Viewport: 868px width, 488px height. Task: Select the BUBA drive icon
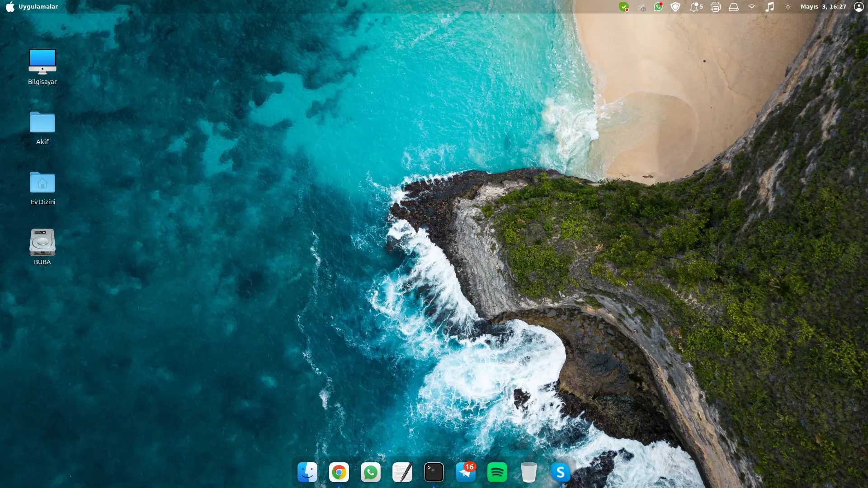42,247
